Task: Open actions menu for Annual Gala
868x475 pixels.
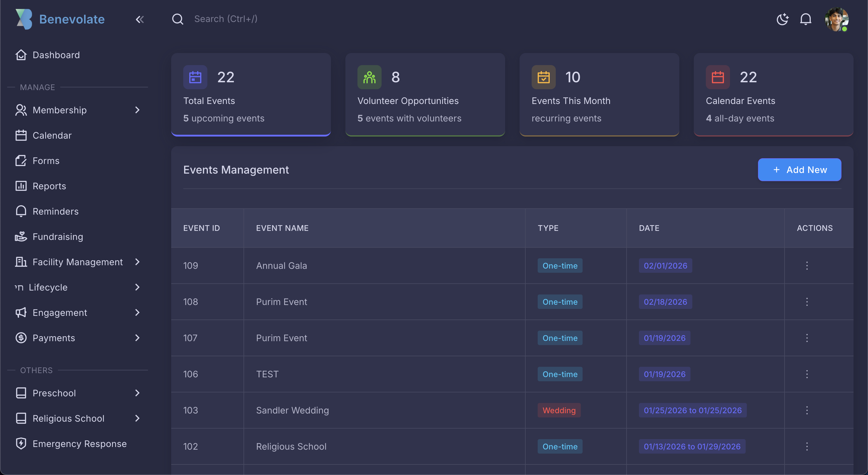Action: (807, 266)
